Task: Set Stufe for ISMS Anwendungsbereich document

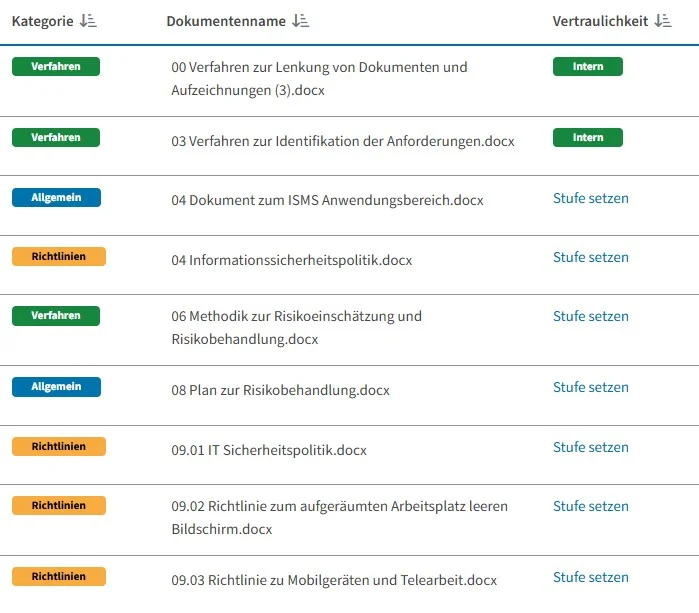Action: [x=590, y=198]
